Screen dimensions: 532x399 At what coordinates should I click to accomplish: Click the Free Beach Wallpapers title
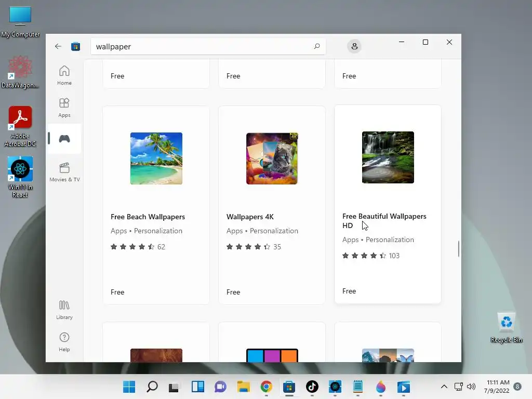click(x=148, y=217)
